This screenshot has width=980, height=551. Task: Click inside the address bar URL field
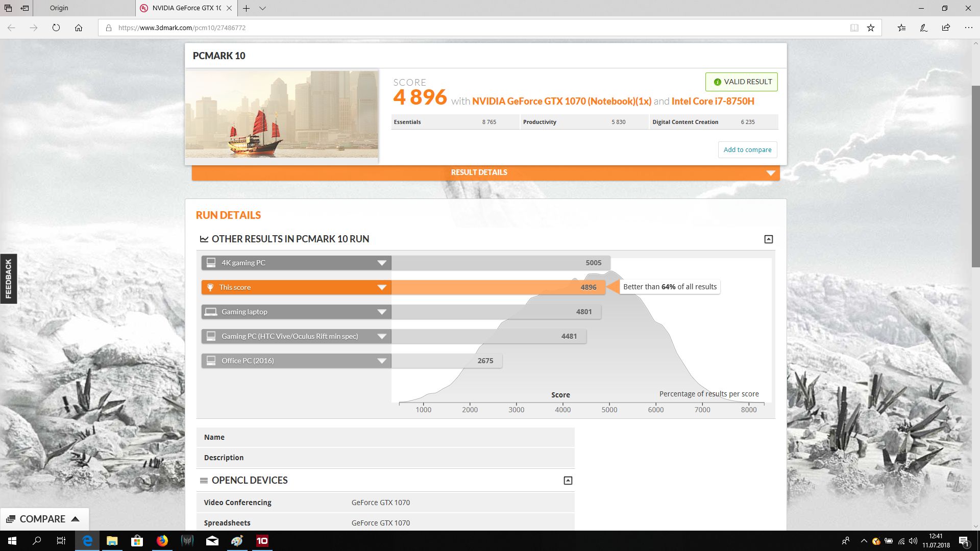pyautogui.click(x=230, y=28)
